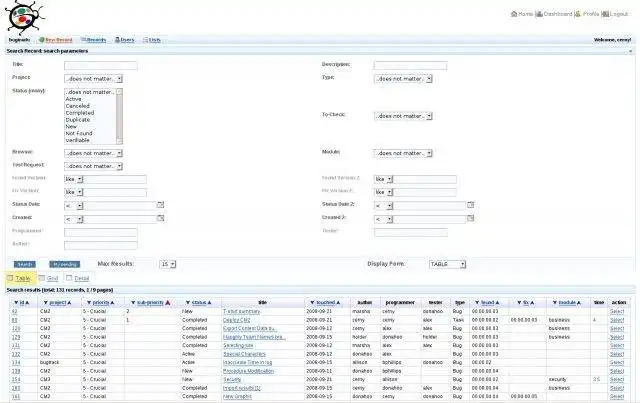Open Status Date comparison operator dropdown
This screenshot has height=403, width=640.
(x=74, y=206)
